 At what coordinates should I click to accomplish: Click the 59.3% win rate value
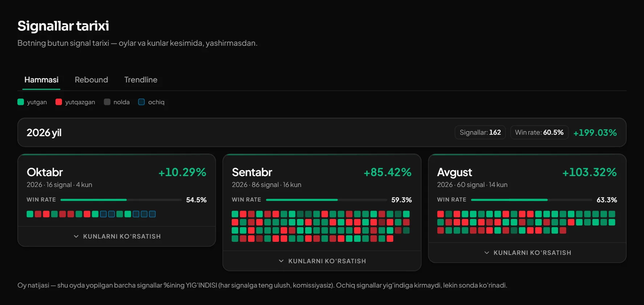coord(401,200)
